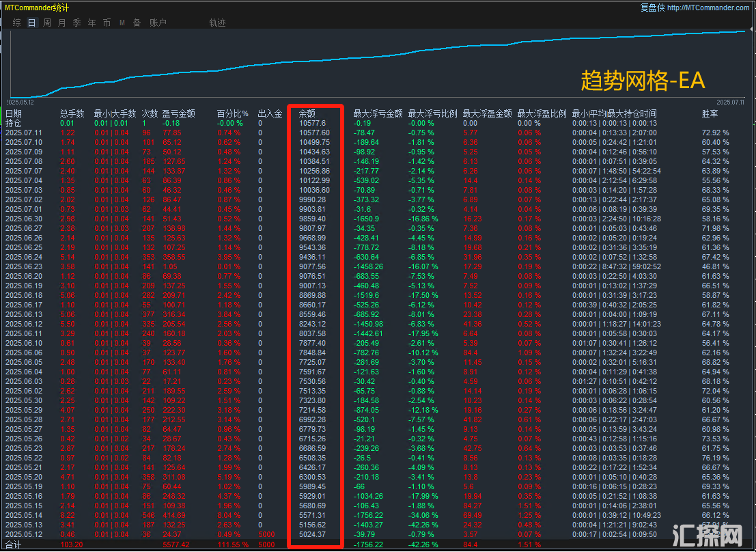This screenshot has width=756, height=552.
Task: Click total lots value 103.20
Action: pyautogui.click(x=72, y=544)
